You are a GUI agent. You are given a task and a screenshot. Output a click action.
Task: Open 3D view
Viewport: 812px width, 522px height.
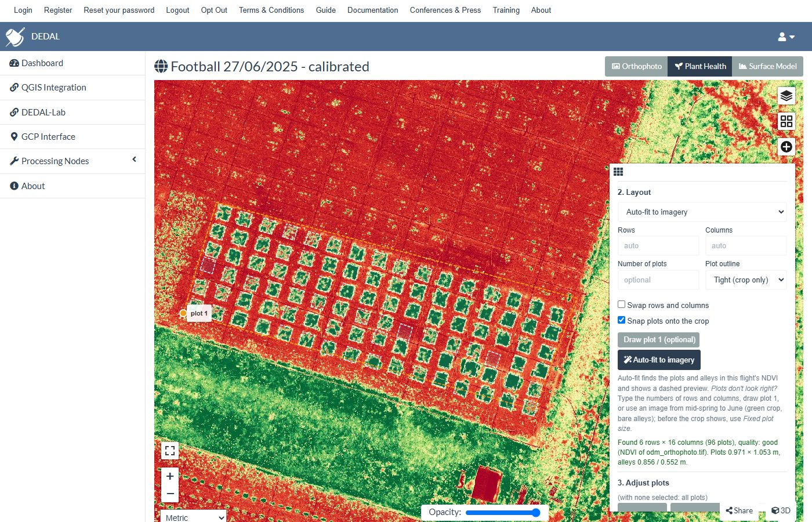(781, 510)
